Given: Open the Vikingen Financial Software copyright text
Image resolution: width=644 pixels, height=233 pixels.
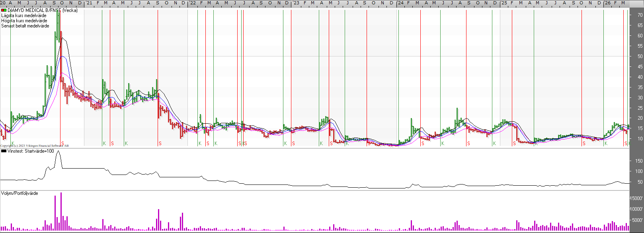Looking at the screenshot, I should [x=35, y=146].
